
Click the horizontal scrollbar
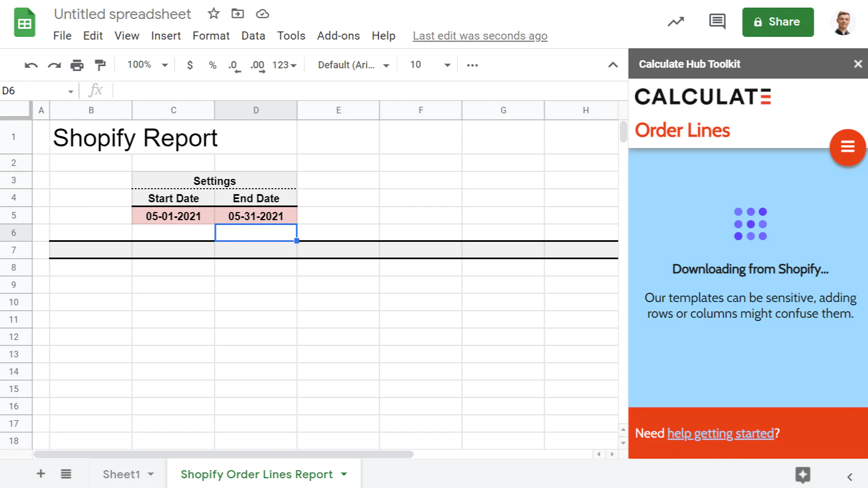pyautogui.click(x=224, y=454)
